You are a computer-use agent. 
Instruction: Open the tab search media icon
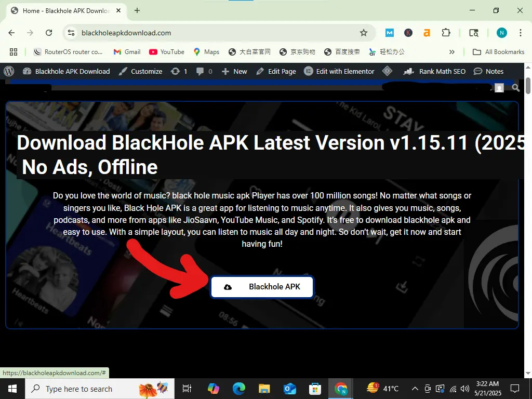click(x=474, y=33)
